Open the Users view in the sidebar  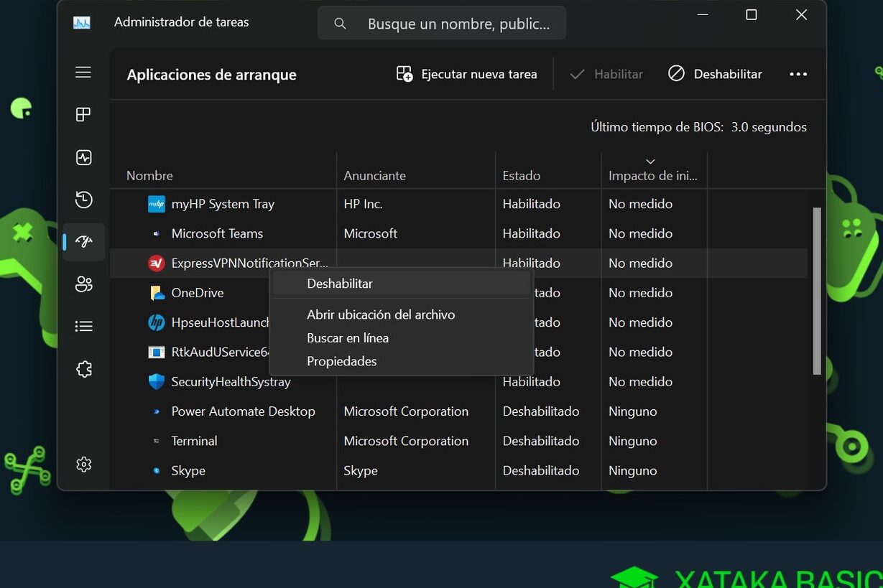(x=83, y=284)
